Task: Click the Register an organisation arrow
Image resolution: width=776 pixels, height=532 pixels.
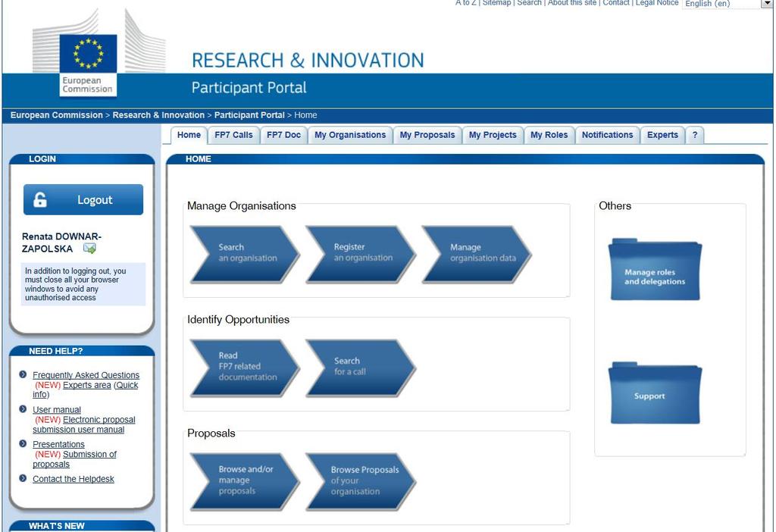Action: [x=361, y=254]
